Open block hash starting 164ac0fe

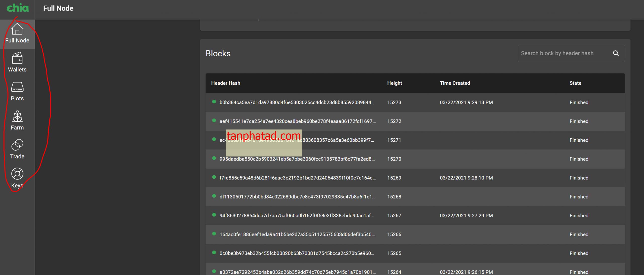click(x=297, y=234)
